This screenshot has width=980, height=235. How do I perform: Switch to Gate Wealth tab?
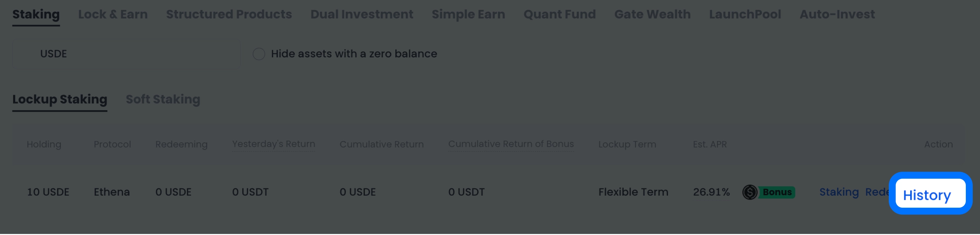(x=652, y=15)
